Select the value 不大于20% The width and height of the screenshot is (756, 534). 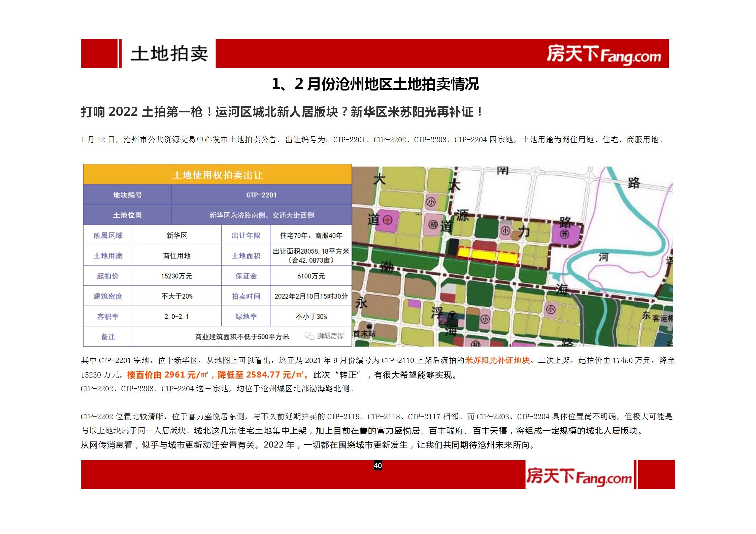[177, 296]
